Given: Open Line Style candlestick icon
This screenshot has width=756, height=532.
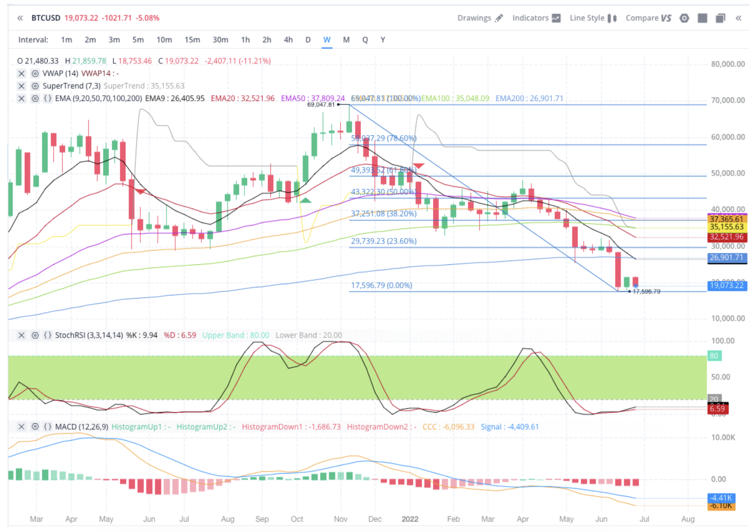Looking at the screenshot, I should point(612,18).
